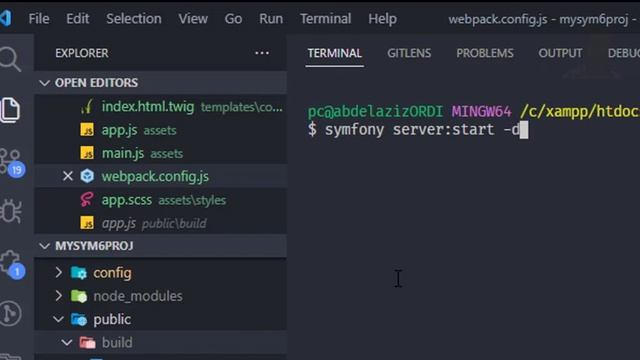
Task: Switch to the Output panel tab
Action: point(560,53)
